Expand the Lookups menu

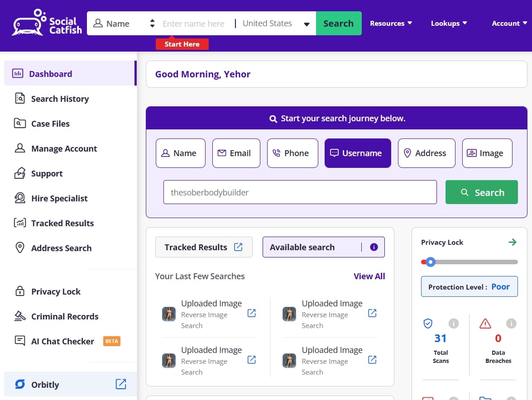tap(449, 24)
